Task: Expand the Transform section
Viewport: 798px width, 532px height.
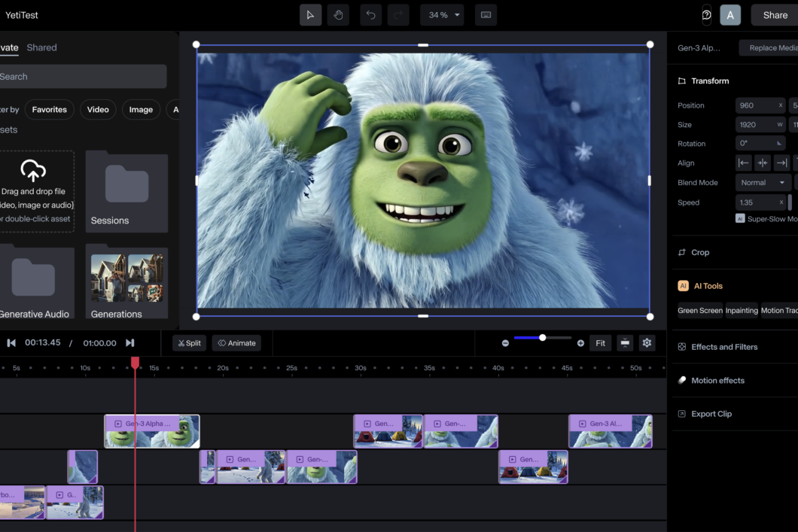Action: pyautogui.click(x=710, y=81)
